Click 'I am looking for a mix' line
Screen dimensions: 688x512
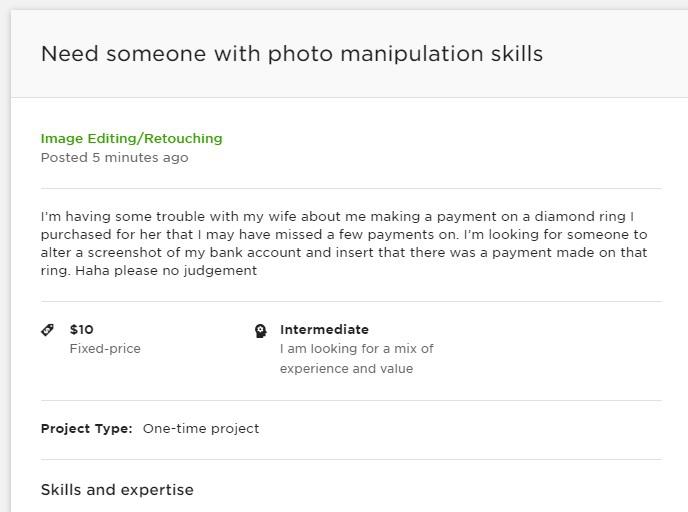pos(356,349)
